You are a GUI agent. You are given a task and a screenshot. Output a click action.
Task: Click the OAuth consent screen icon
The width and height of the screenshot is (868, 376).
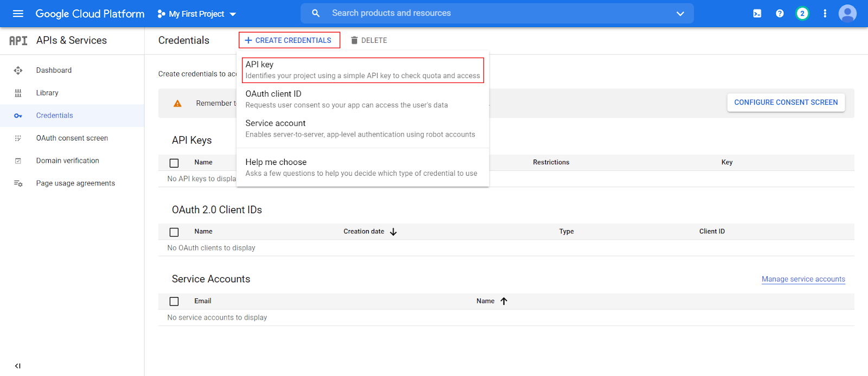click(x=18, y=138)
